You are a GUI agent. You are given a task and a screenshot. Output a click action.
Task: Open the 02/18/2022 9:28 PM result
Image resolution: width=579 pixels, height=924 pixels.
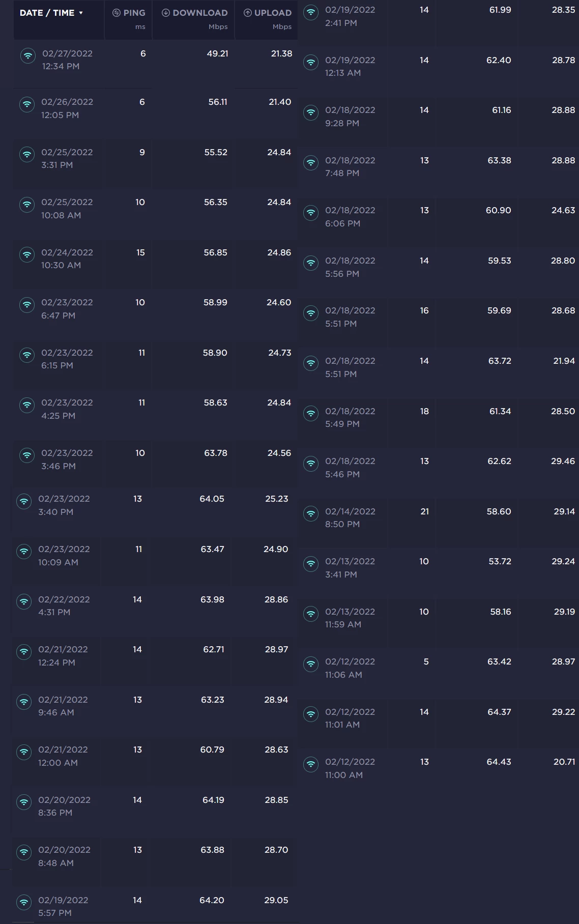pos(350,116)
